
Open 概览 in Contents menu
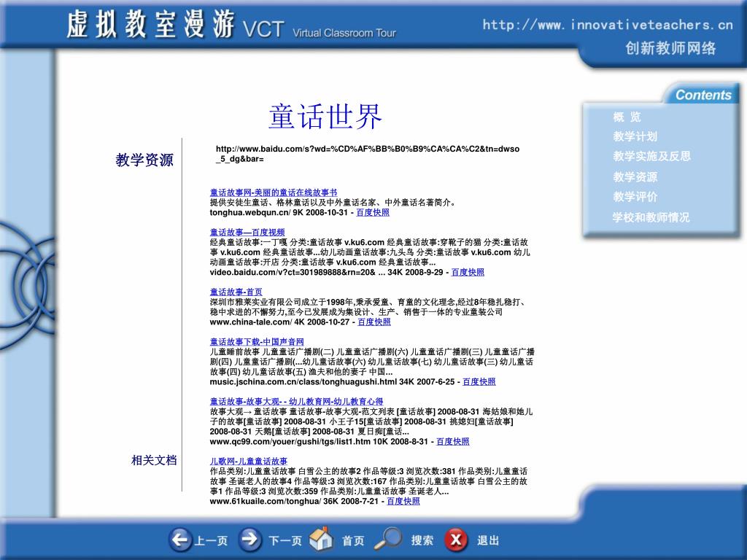click(627, 117)
